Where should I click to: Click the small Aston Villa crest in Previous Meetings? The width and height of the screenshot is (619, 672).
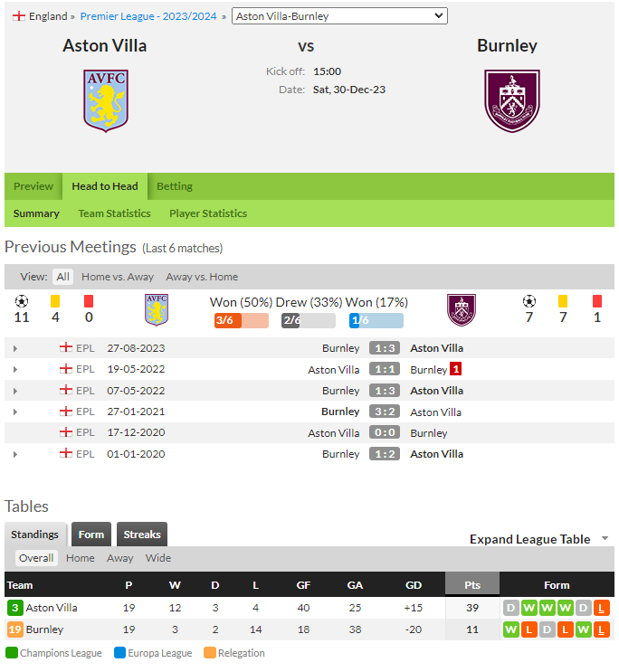[x=157, y=310]
